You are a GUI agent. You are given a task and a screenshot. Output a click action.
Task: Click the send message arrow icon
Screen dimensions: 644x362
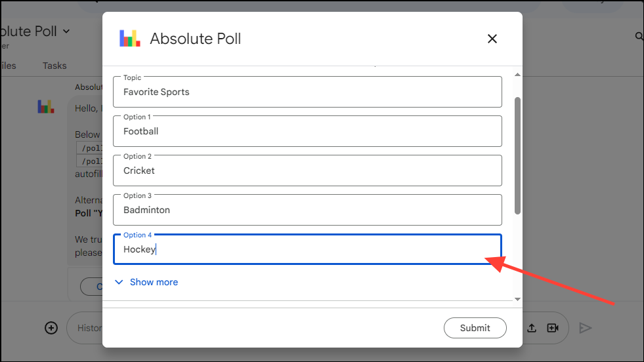click(586, 328)
